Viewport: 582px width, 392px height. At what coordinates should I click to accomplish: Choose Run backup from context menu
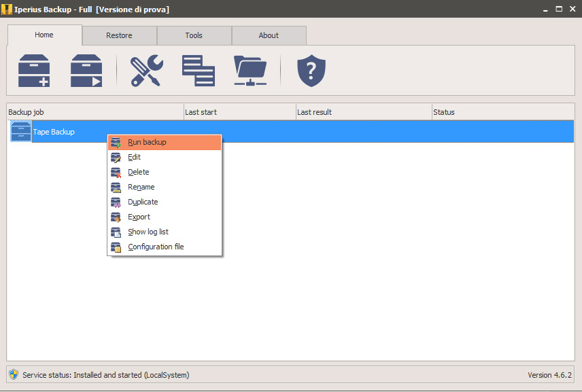click(165, 143)
